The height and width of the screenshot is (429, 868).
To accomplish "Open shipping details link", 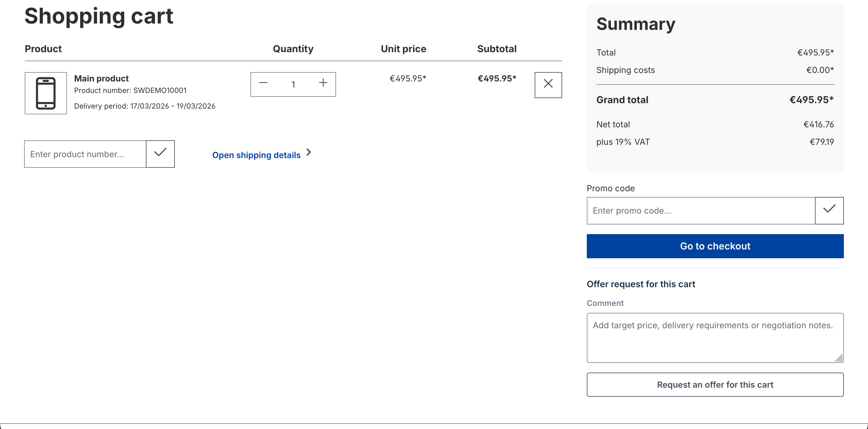I will click(256, 155).
